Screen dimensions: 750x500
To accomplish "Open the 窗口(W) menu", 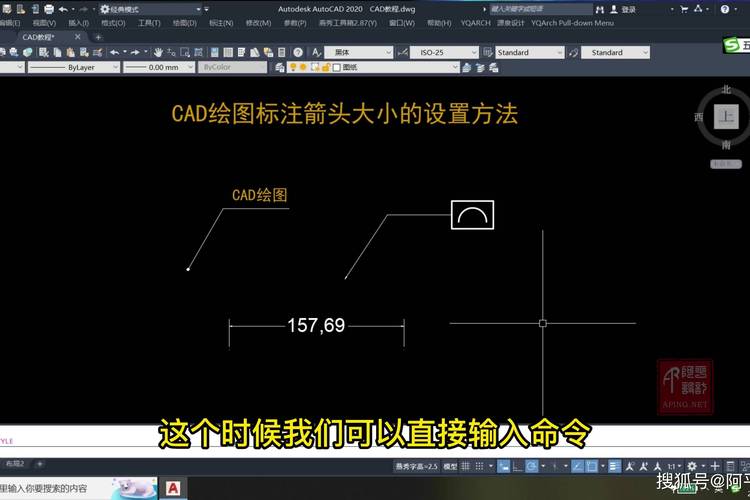I will tap(402, 23).
